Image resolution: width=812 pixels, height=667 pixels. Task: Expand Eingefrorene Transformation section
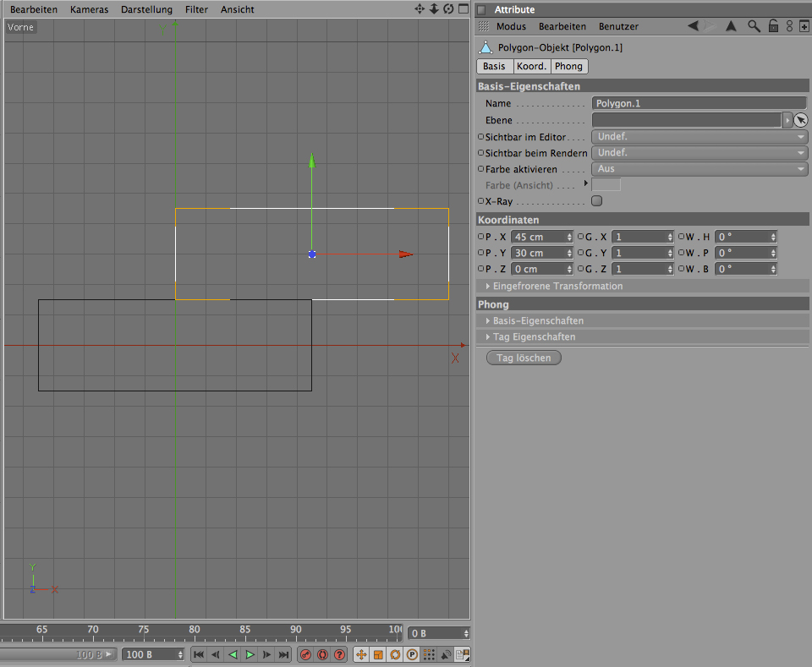(557, 286)
